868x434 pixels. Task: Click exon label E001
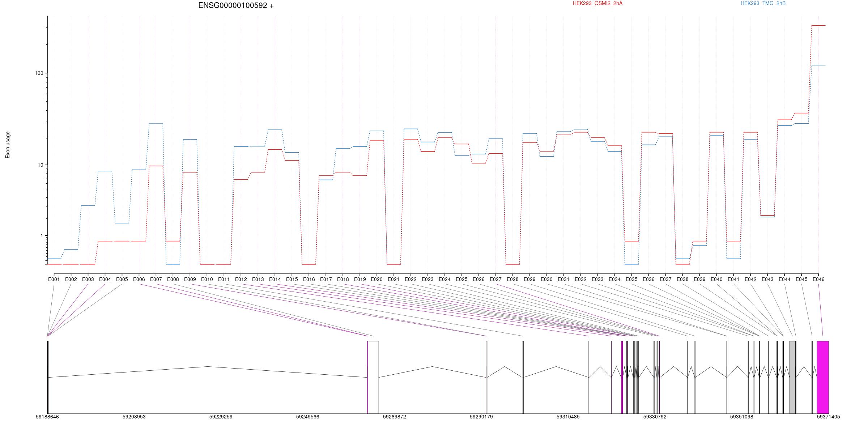tap(54, 279)
